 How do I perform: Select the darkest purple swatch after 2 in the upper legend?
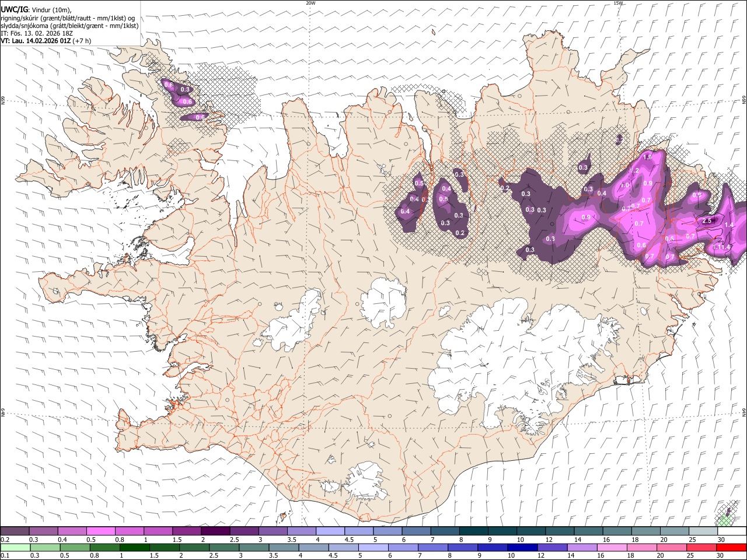point(215,531)
